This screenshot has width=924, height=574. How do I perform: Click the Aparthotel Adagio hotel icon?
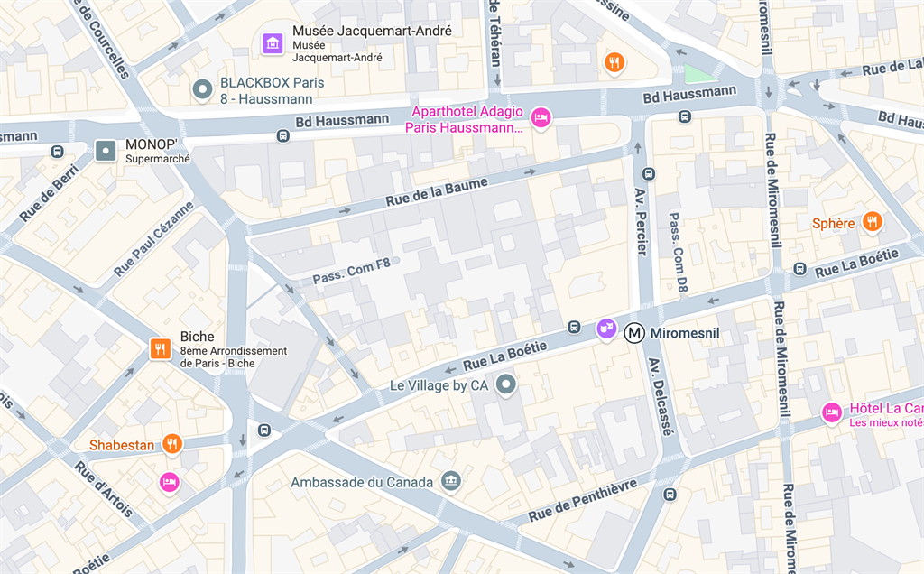click(541, 118)
